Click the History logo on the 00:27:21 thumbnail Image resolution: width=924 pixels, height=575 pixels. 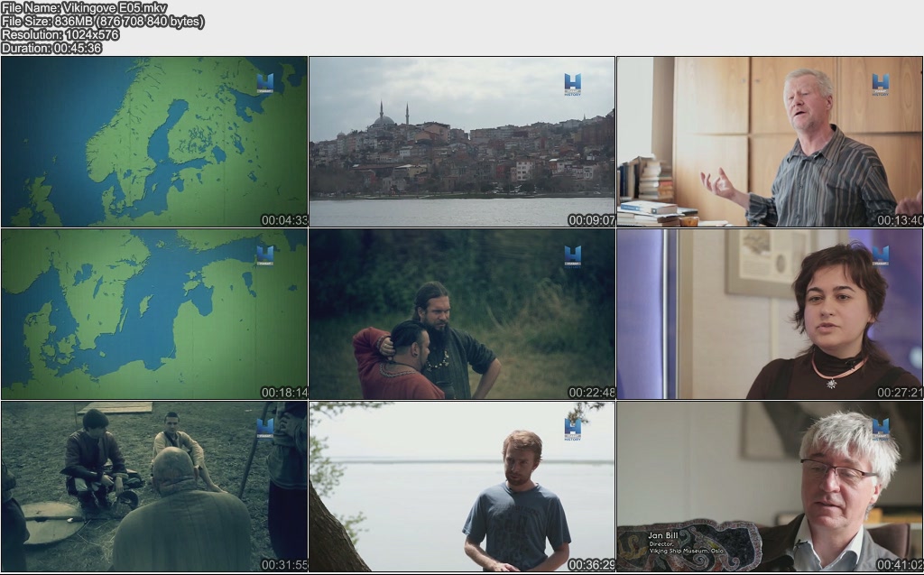(880, 255)
